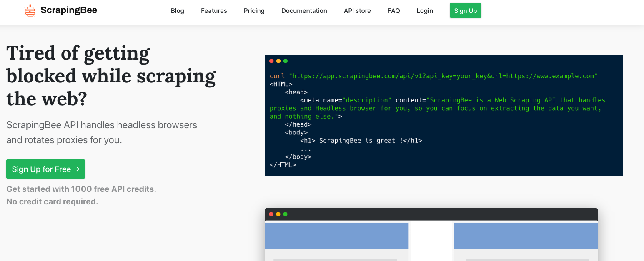Click the left blue panel in browser mockup
Image resolution: width=644 pixels, height=261 pixels.
[336, 236]
